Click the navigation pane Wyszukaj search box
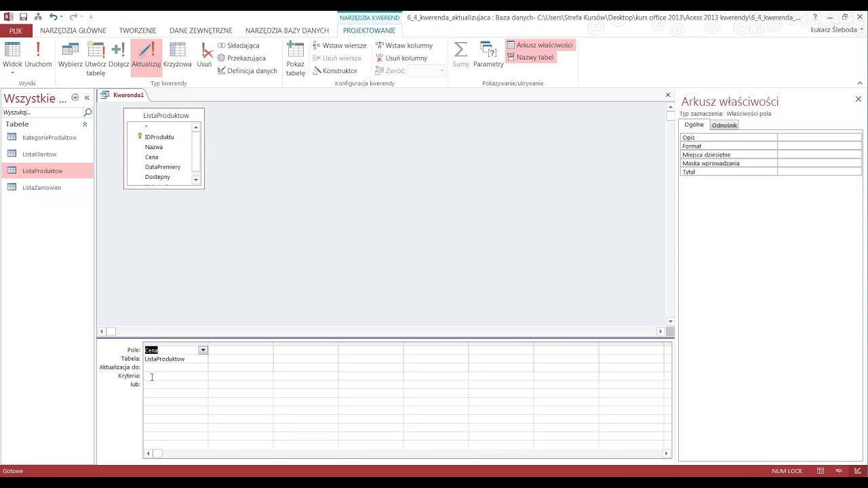 42,113
